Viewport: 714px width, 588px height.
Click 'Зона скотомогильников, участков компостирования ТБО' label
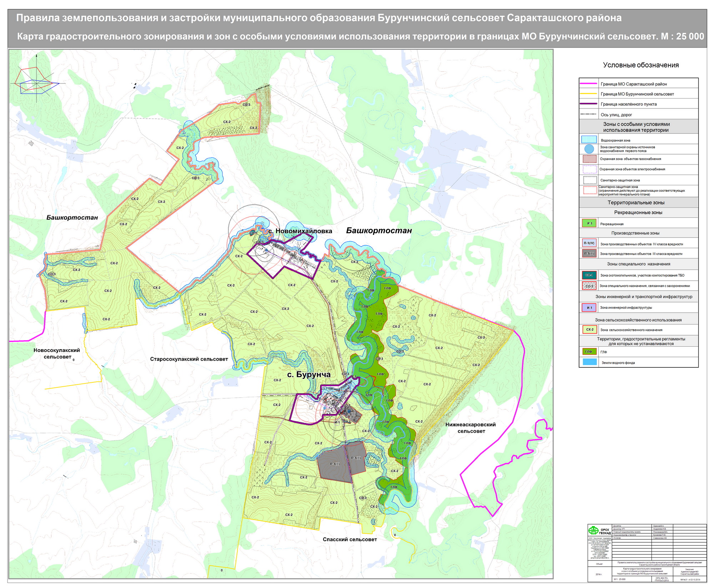[642, 276]
